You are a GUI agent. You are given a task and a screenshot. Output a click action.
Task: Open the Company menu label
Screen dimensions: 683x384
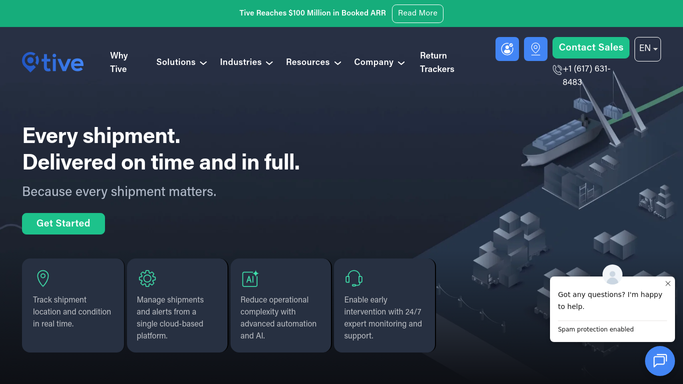[x=374, y=62]
